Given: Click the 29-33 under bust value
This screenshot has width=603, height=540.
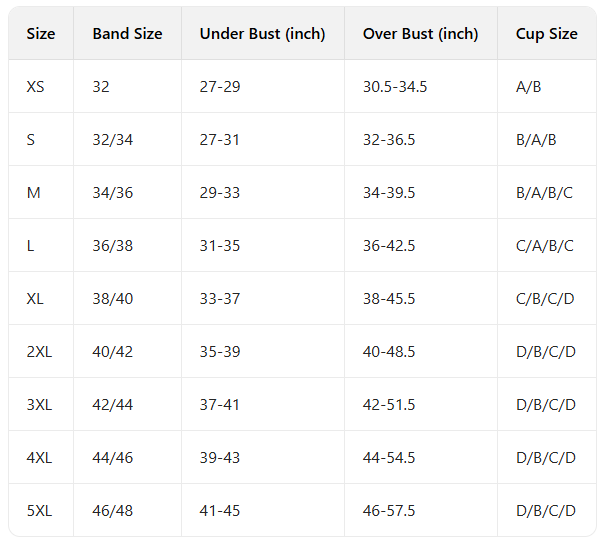Looking at the screenshot, I should click(x=220, y=193).
